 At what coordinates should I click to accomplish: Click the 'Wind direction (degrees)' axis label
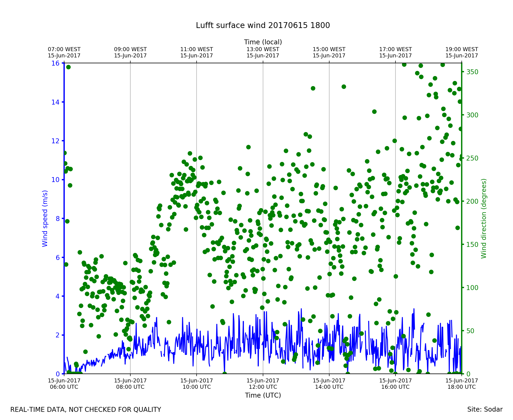[x=484, y=218]
